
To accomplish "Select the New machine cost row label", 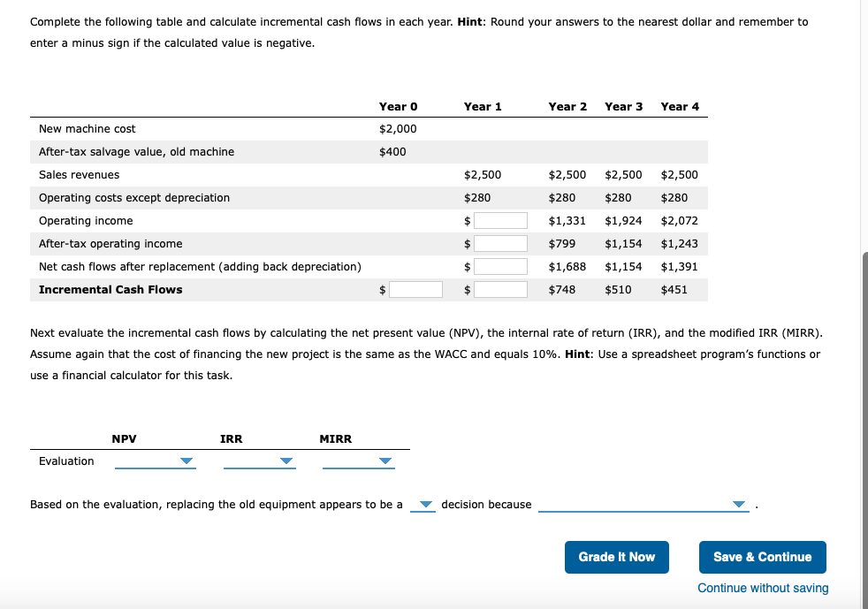I will pyautogui.click(x=87, y=129).
